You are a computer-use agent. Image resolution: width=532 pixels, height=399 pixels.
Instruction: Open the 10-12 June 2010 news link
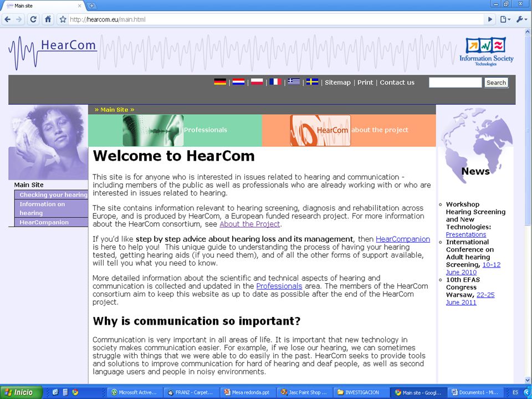tap(473, 268)
